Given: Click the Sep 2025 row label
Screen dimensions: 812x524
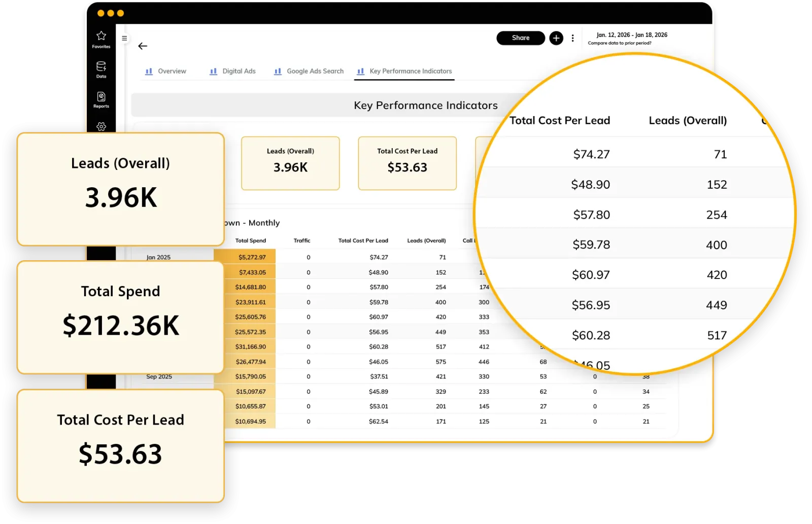Looking at the screenshot, I should (159, 377).
